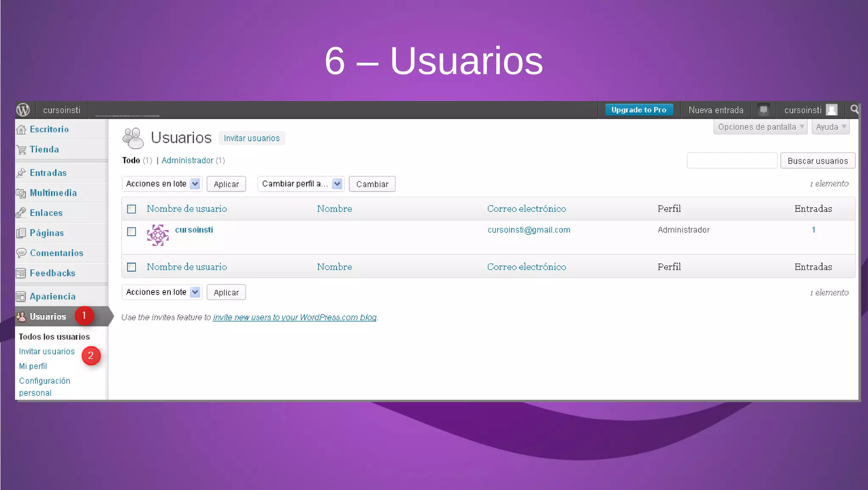The image size is (868, 490).
Task: Click cursoinsti username link in table
Action: point(194,230)
